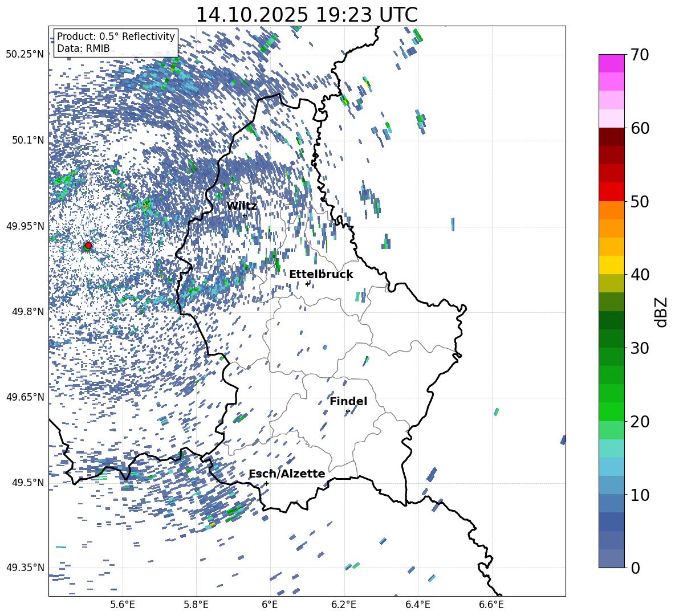Click the yellow 40 dBZ colorbar swatch
The image size is (675, 616).
pos(611,264)
